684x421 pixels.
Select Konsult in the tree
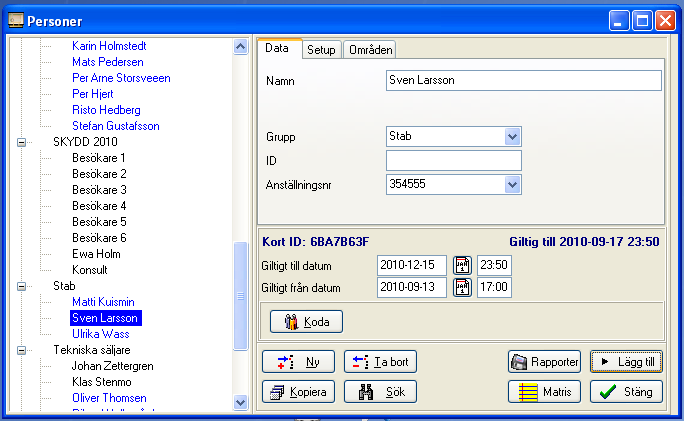(89, 270)
